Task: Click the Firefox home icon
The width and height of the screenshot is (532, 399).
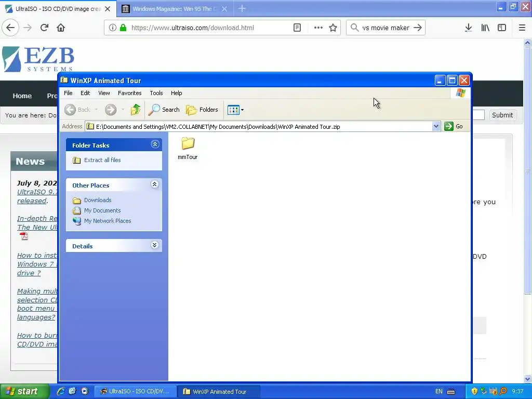Action: (61, 28)
